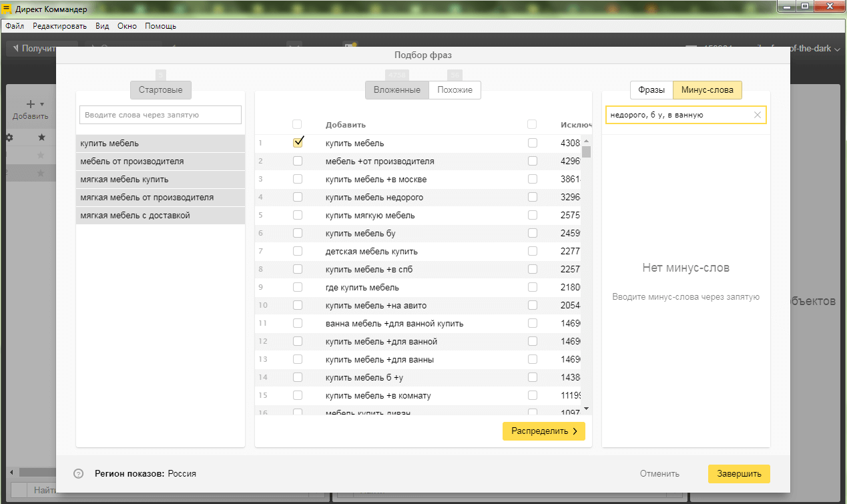Switch to the Похожие tab

tap(455, 90)
